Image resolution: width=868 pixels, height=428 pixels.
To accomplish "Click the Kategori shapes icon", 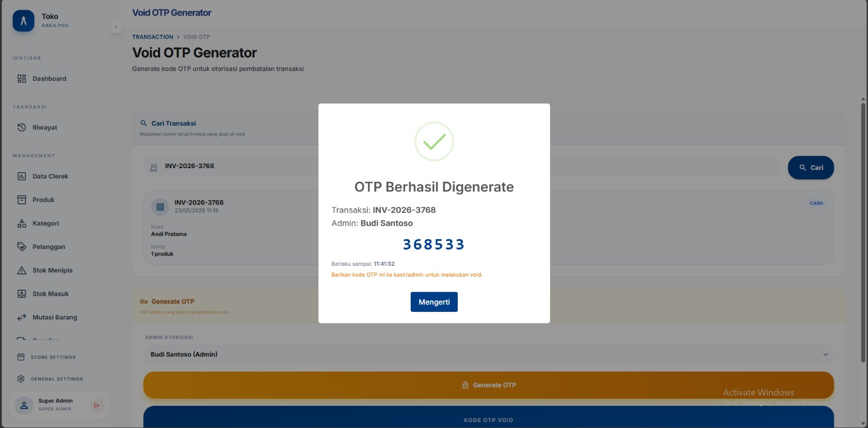I will pos(22,223).
